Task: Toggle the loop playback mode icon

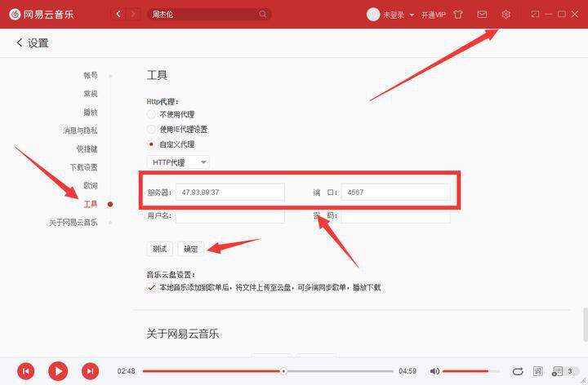Action: 518,371
